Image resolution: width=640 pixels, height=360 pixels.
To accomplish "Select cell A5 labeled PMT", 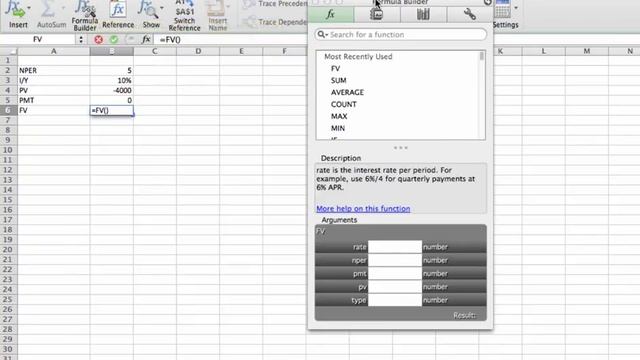I will 53,100.
